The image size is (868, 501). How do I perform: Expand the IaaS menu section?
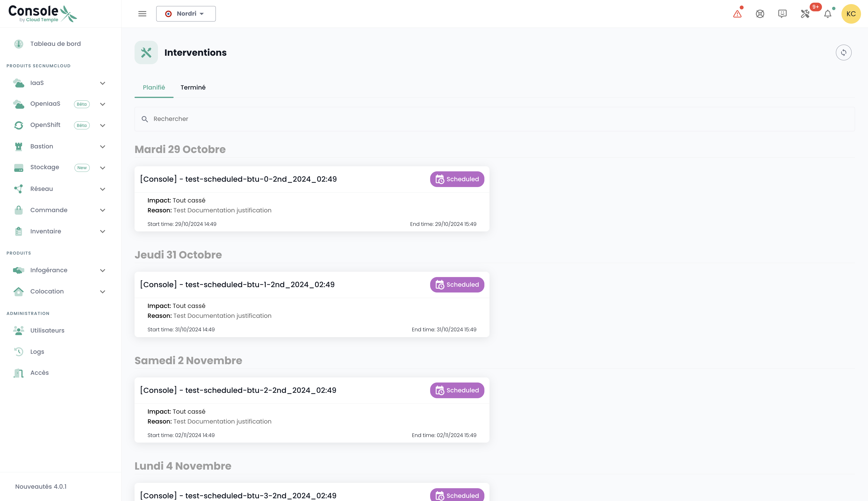click(102, 83)
